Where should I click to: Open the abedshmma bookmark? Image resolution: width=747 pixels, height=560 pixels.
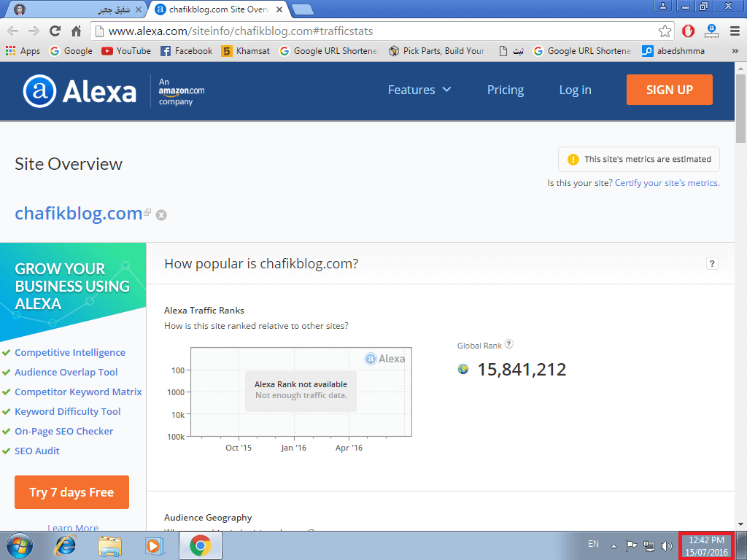tap(673, 51)
